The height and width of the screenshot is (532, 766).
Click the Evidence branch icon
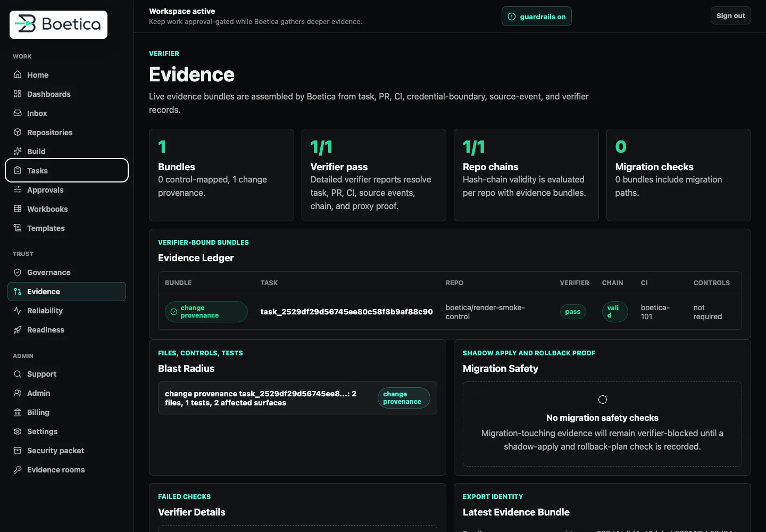point(18,292)
